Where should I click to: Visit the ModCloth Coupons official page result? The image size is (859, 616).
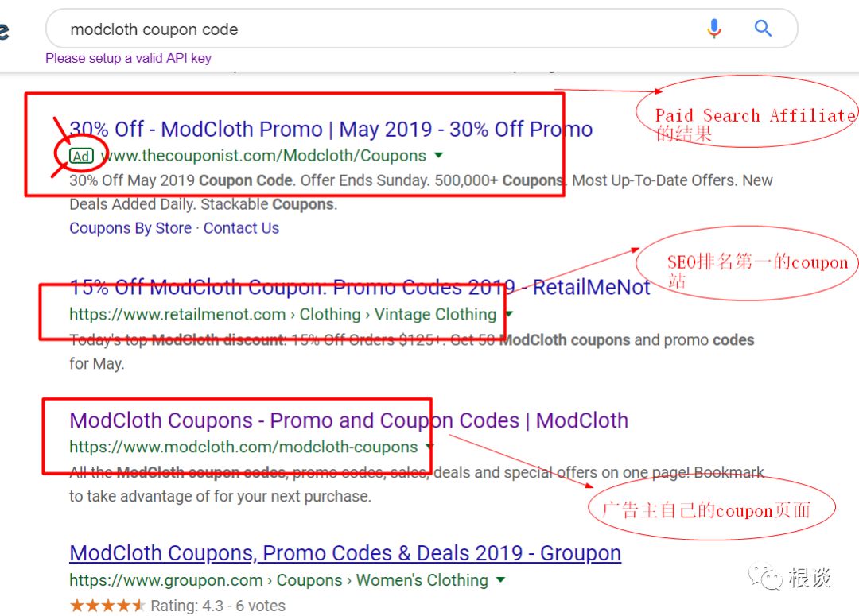(348, 420)
